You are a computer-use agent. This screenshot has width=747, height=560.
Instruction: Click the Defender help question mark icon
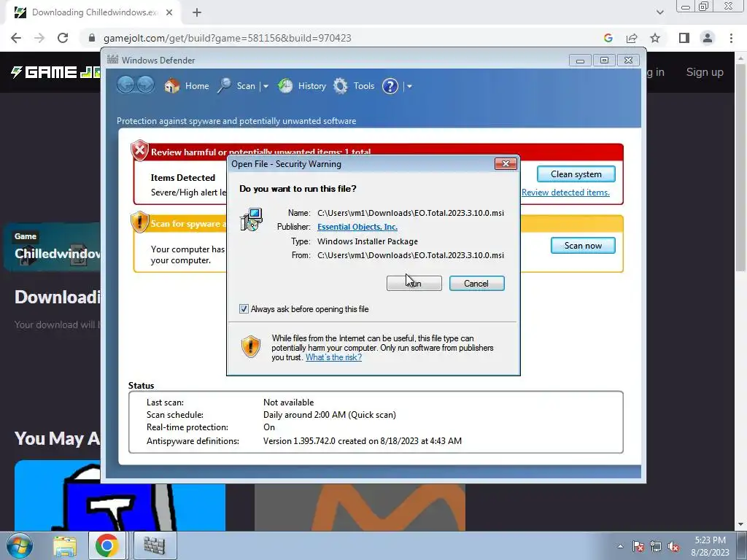[x=390, y=86]
